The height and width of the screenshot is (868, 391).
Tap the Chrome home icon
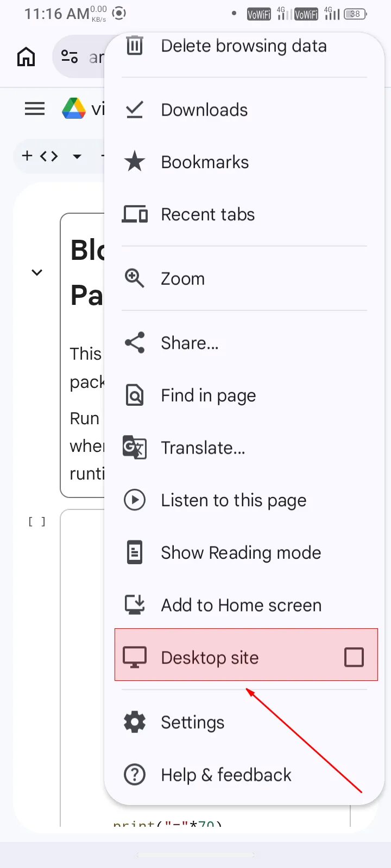click(x=26, y=56)
